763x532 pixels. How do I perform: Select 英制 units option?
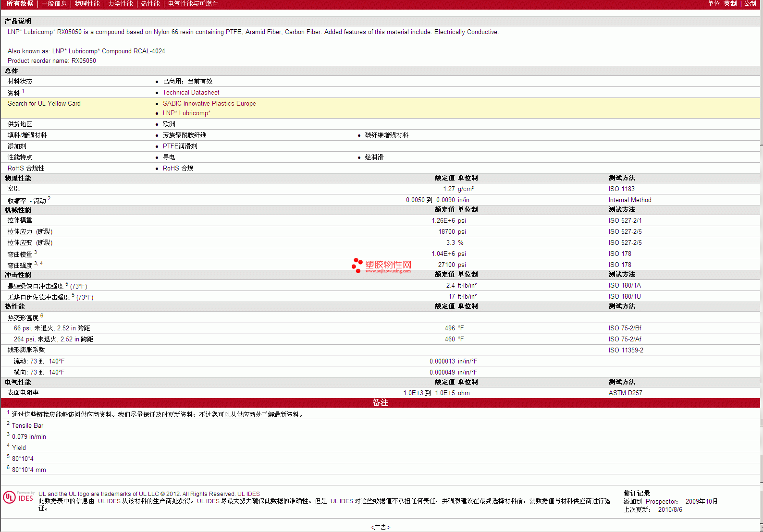(730, 3)
